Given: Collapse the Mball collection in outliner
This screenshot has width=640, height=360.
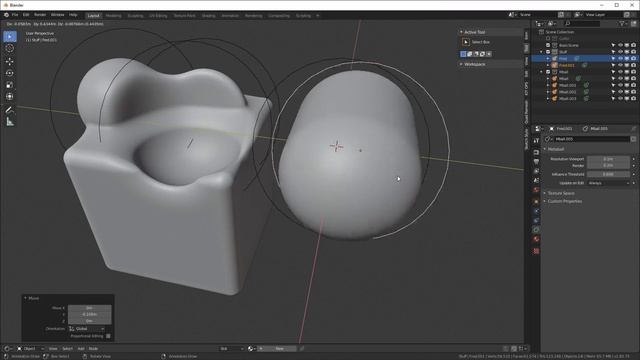Looking at the screenshot, I should tap(542, 72).
